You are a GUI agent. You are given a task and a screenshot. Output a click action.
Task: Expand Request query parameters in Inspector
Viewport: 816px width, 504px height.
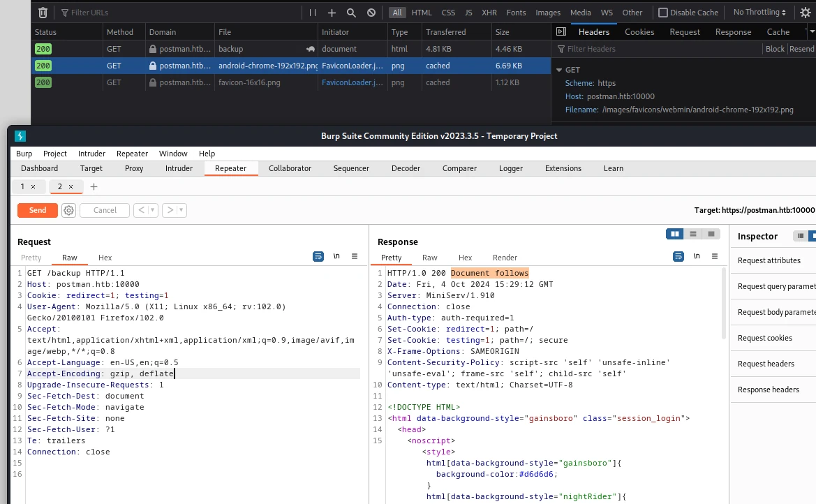click(x=776, y=286)
